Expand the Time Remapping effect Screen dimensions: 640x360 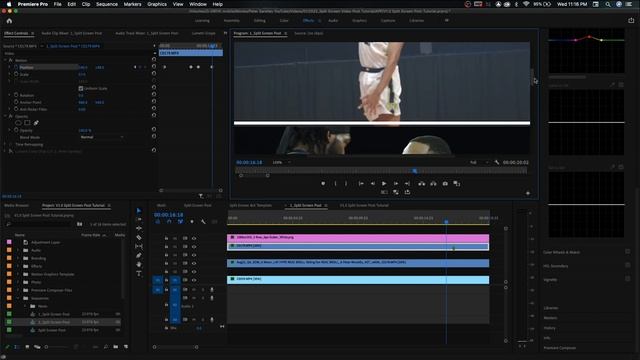click(5, 144)
